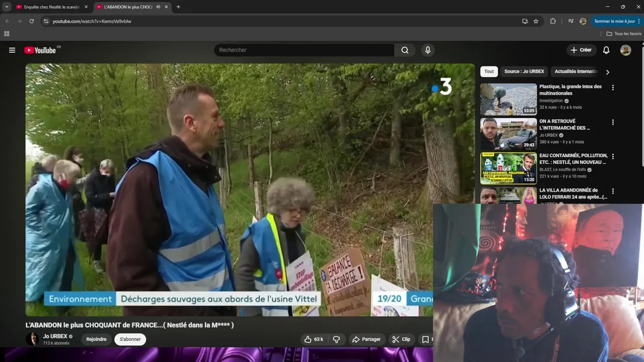Go back in browser history
This screenshot has width=644, height=362.
pyautogui.click(x=7, y=21)
